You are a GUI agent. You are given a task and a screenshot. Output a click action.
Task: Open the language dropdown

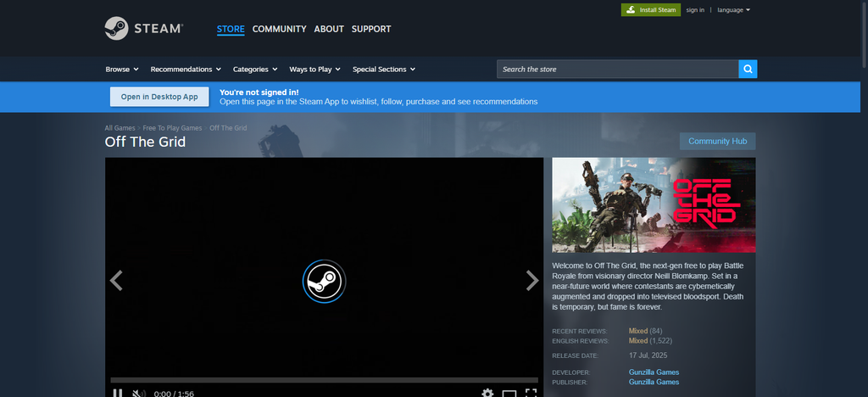(x=733, y=10)
